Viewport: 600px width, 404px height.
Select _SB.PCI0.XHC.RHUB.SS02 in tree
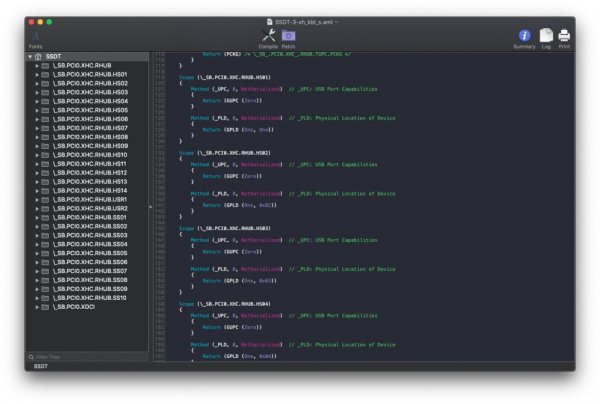[x=90, y=226]
